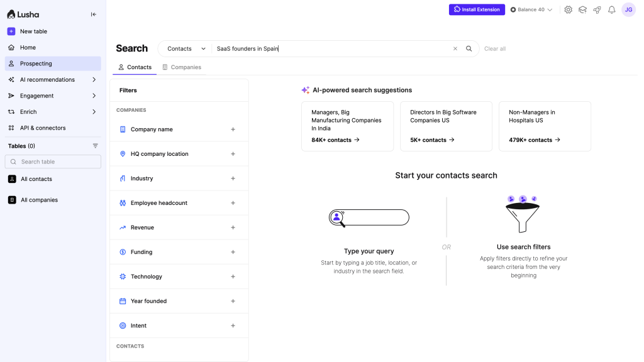Click the Company name building icon
Screen dimensions: 644x362
[x=123, y=129]
